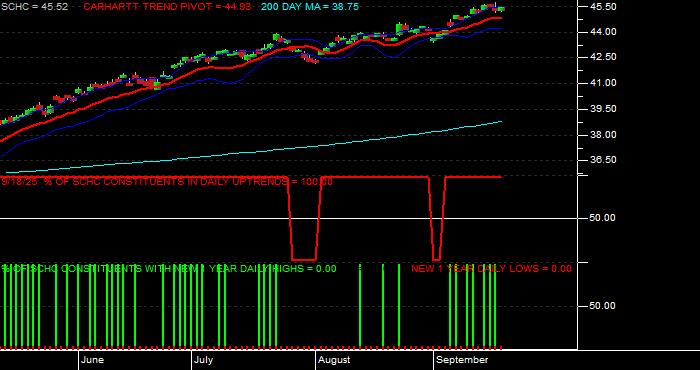Select the July time axis marker

204,360
